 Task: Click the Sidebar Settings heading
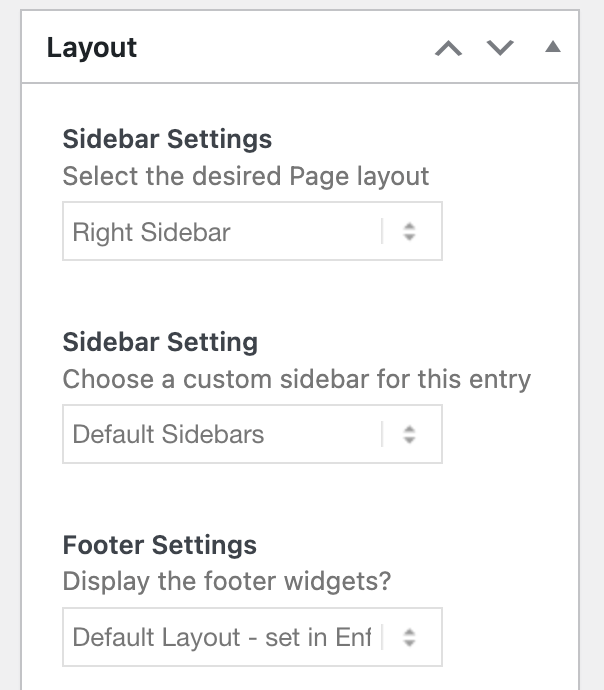pyautogui.click(x=167, y=138)
